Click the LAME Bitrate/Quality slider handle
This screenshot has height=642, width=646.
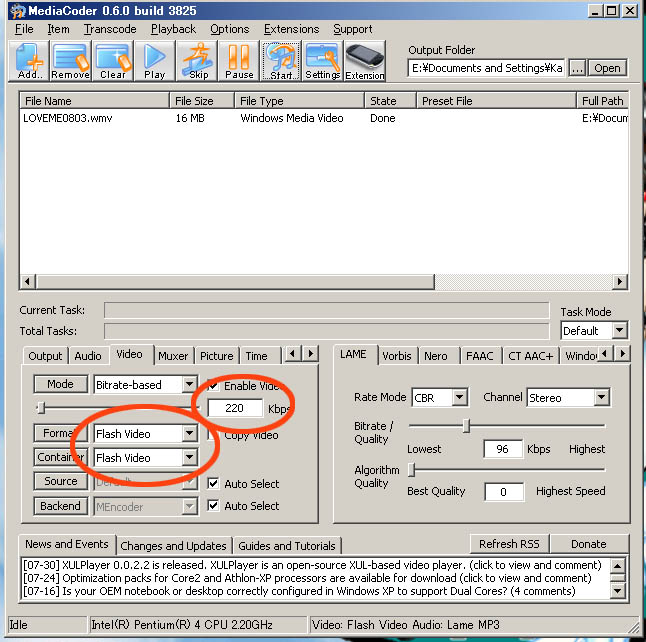(466, 426)
